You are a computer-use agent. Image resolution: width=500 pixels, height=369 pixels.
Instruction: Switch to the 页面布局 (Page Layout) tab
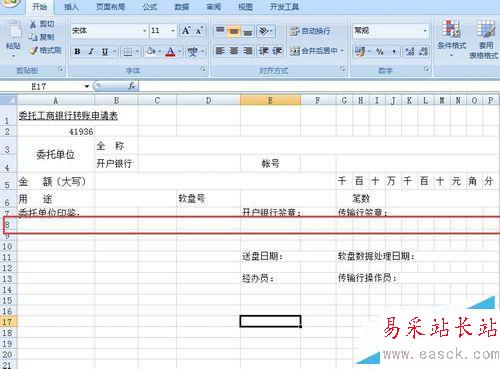click(110, 7)
